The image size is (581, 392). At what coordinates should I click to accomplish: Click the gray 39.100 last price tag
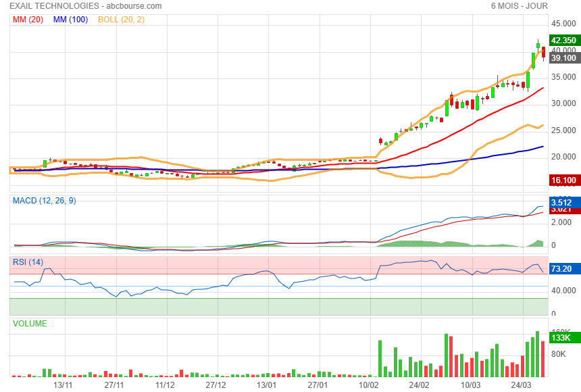click(x=564, y=58)
